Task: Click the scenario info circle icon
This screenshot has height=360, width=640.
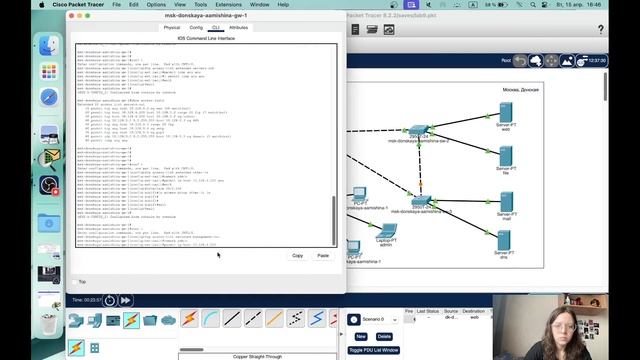Action: (353, 319)
